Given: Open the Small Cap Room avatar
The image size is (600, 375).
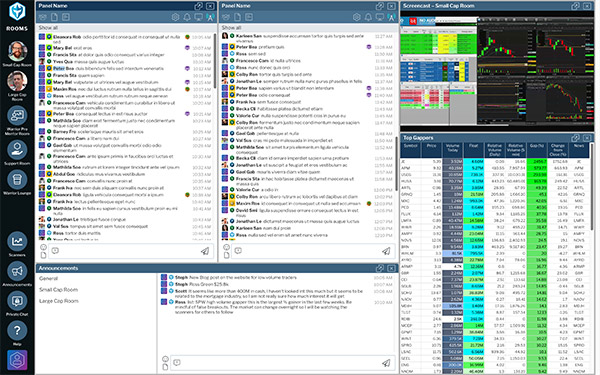Looking at the screenshot, I should [x=17, y=51].
